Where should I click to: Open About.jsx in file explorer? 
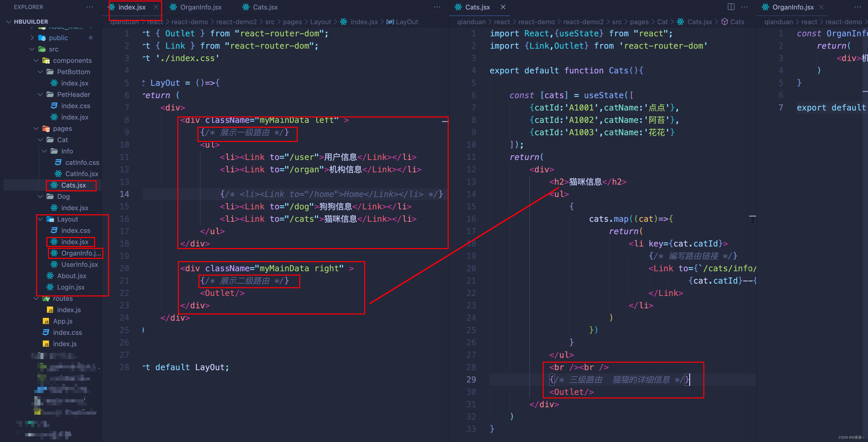click(71, 276)
